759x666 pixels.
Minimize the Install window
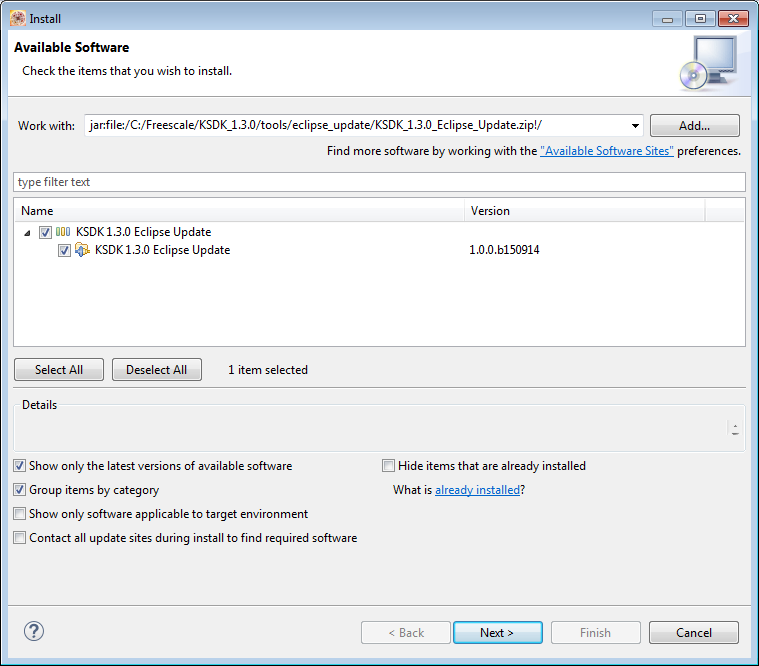pyautogui.click(x=668, y=19)
